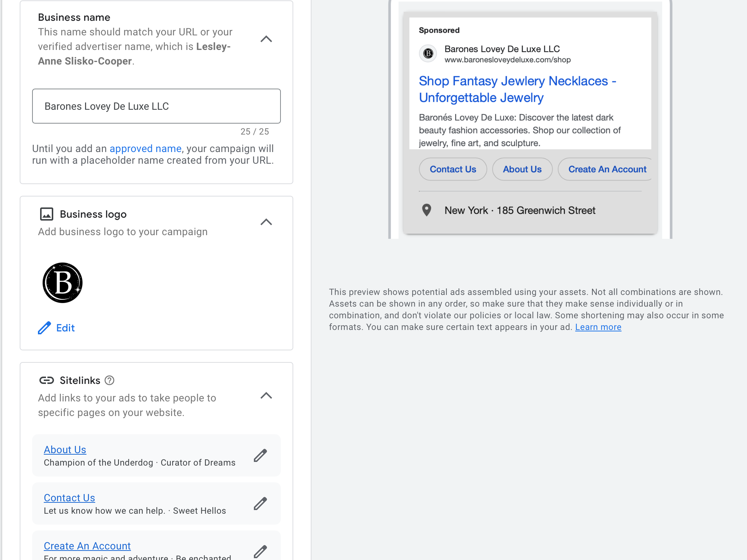This screenshot has height=560, width=747.
Task: Click the pencil icon for About Us sitelink
Action: [260, 455]
